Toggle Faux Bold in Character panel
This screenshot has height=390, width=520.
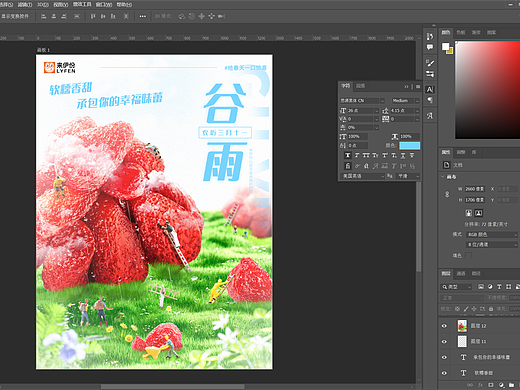click(x=348, y=155)
